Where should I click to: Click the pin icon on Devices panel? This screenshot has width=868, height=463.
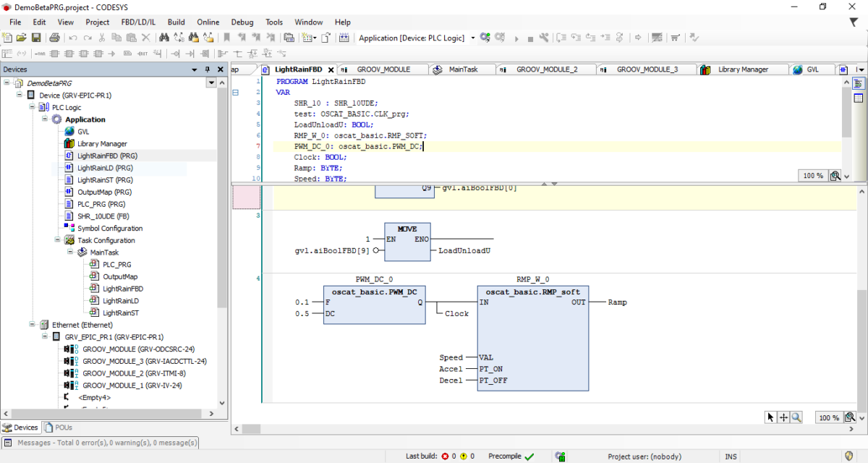point(208,69)
